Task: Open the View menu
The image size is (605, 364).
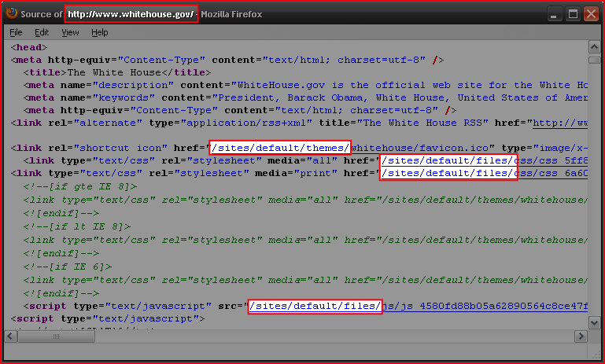Action: click(x=70, y=32)
